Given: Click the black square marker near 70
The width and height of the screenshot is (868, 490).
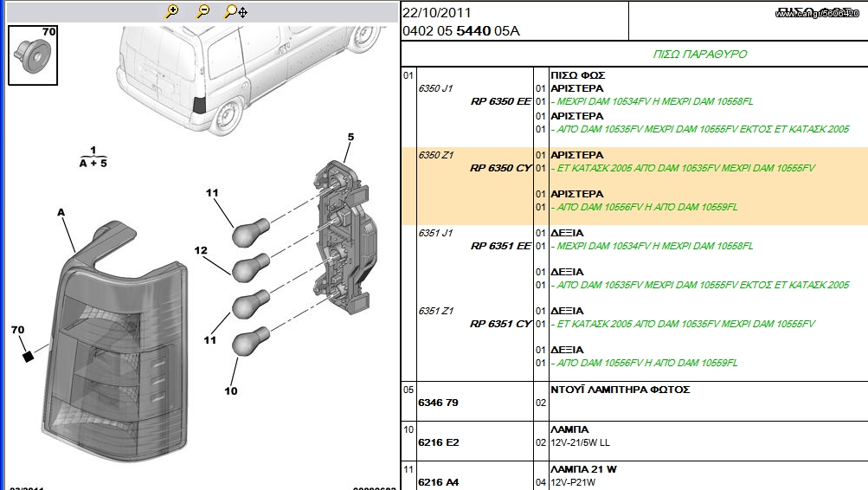Looking at the screenshot, I should click(28, 357).
